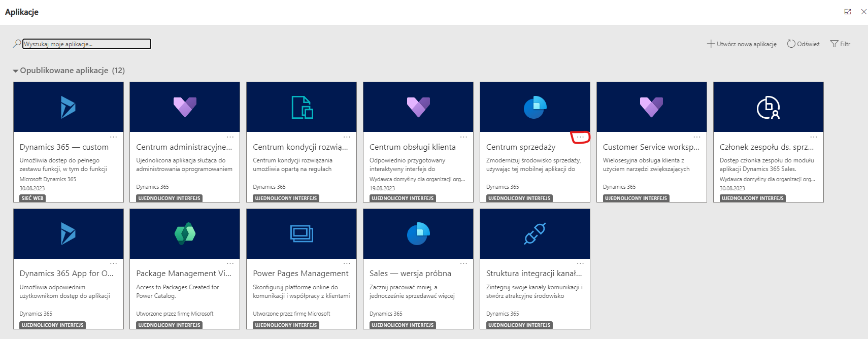Open the Członek zespołu ds. sprzedaży title

(x=766, y=147)
